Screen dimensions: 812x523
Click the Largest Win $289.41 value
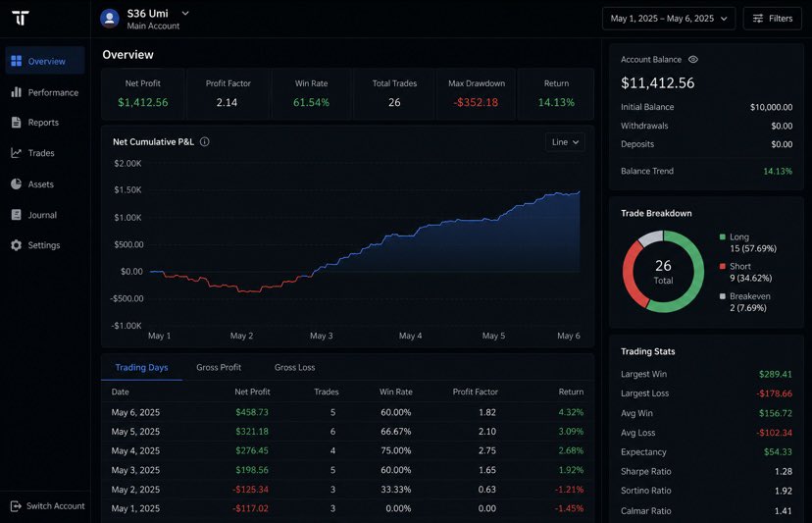[x=776, y=374]
